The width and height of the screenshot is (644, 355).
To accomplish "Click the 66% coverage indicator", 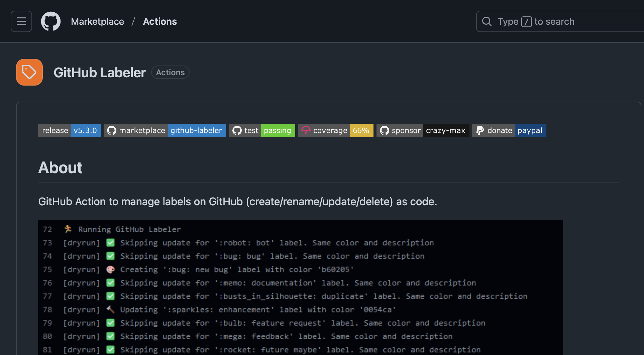I will click(x=361, y=130).
